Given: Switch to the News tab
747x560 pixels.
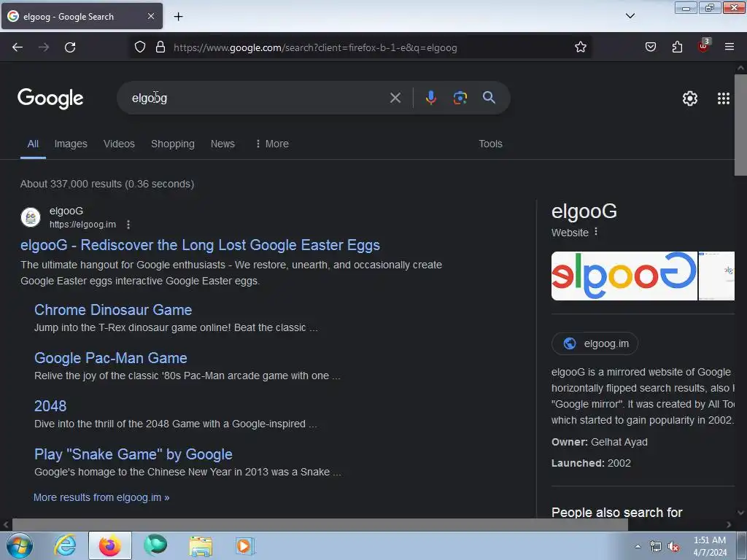Looking at the screenshot, I should 222,144.
